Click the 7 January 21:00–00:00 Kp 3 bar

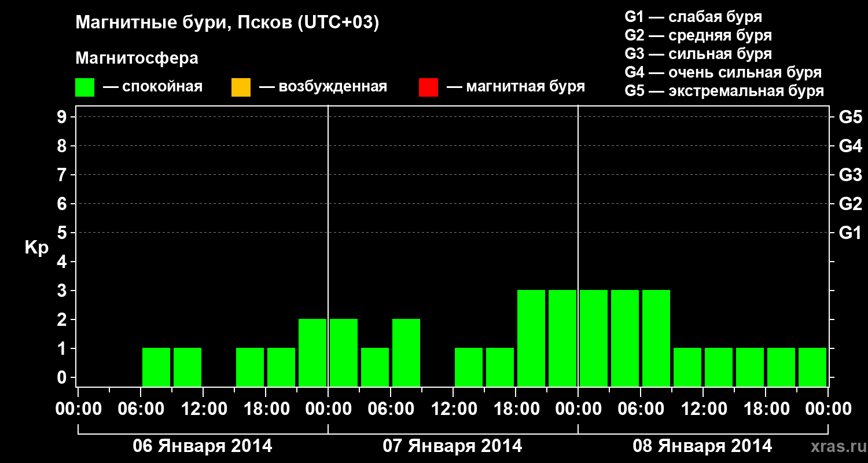(x=562, y=338)
